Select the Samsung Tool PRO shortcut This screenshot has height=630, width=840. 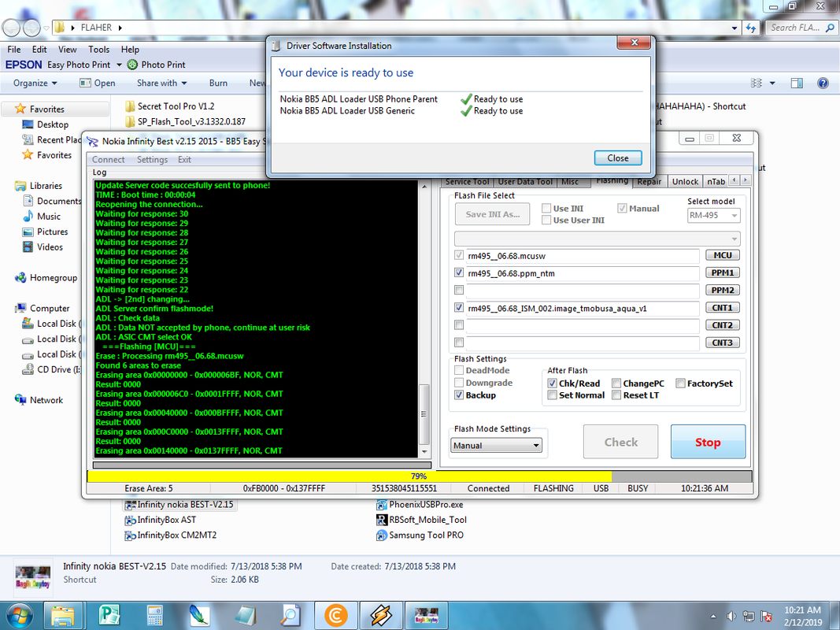420,535
